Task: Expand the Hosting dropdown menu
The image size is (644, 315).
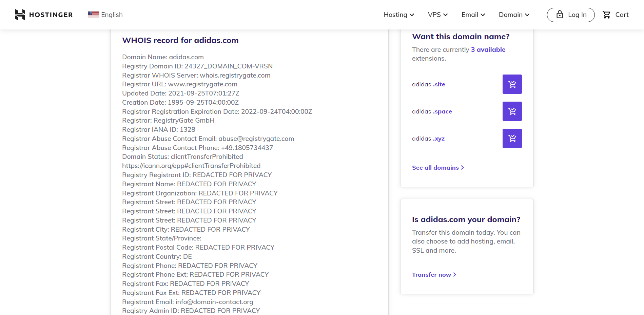Action: click(399, 15)
